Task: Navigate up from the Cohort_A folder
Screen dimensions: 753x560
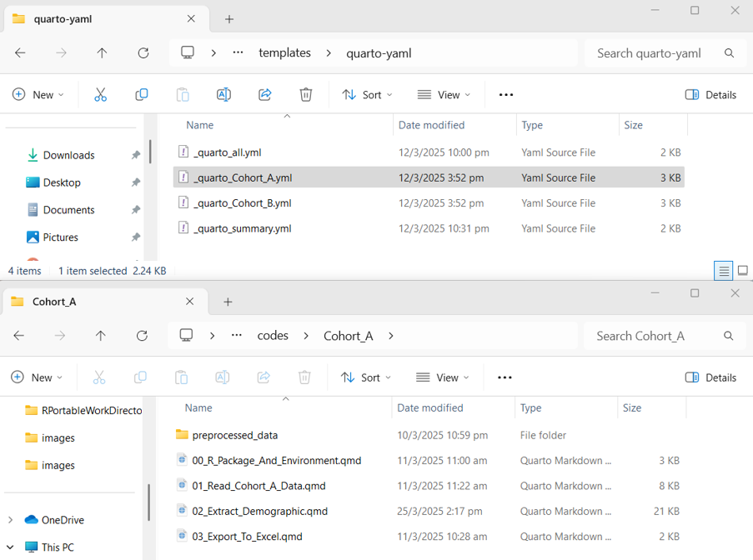Action: (x=102, y=335)
